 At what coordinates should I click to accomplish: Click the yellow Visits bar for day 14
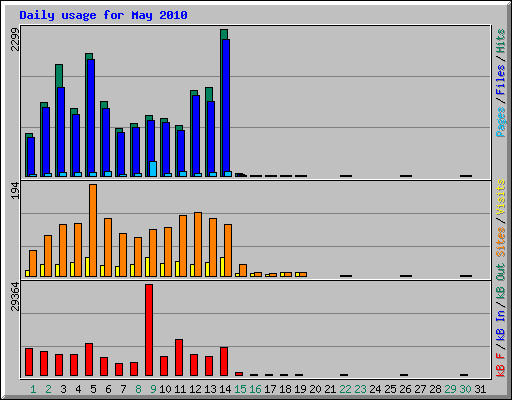[x=222, y=267]
